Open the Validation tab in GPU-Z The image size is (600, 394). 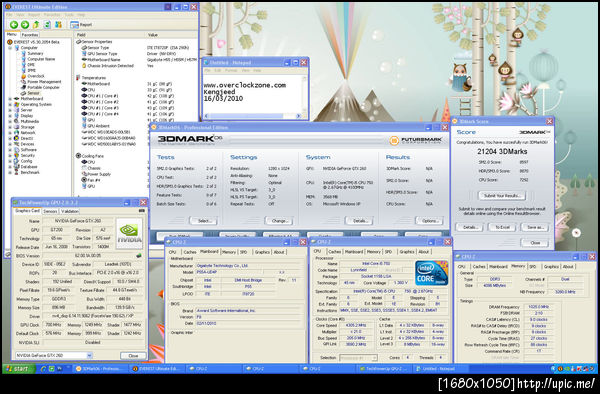coord(70,211)
